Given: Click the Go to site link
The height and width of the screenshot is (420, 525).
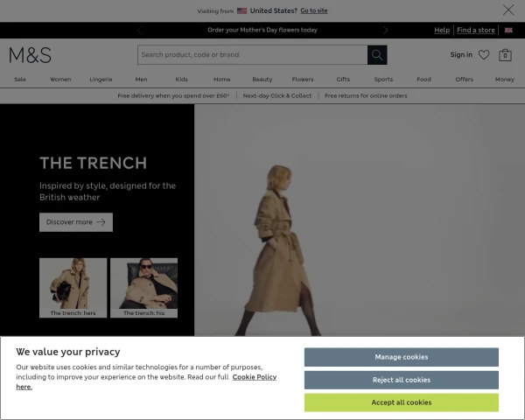Looking at the screenshot, I should point(314,10).
